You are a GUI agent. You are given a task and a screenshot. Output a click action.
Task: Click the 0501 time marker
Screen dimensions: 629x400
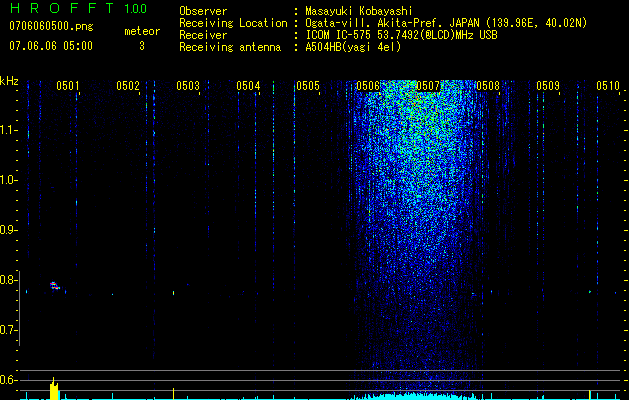click(67, 86)
